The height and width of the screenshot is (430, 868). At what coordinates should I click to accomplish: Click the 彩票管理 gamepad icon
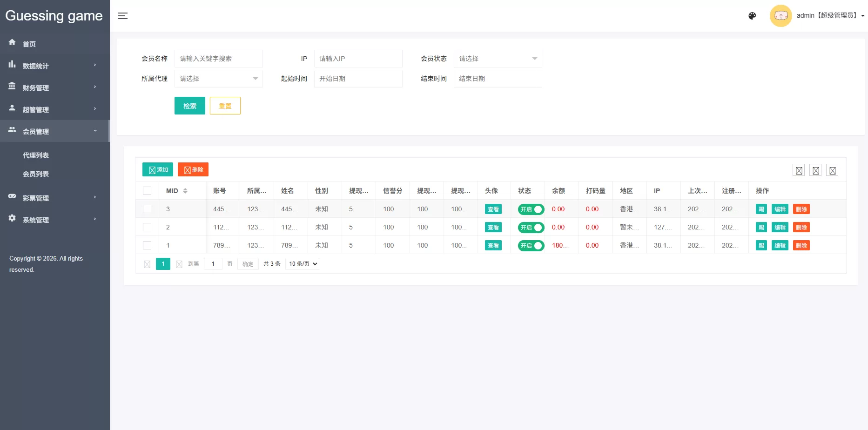(12, 197)
